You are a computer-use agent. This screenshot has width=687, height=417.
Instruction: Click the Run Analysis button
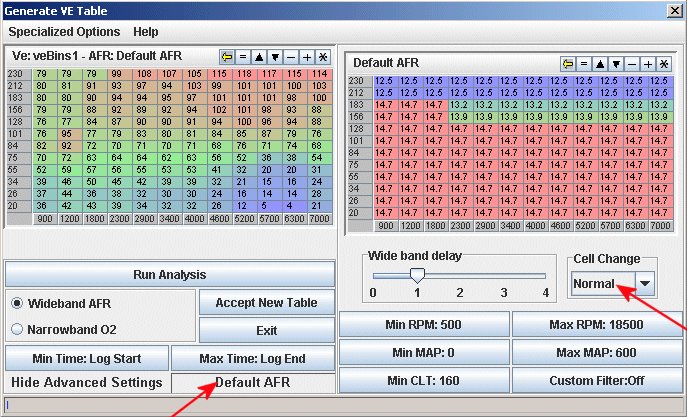pyautogui.click(x=170, y=275)
